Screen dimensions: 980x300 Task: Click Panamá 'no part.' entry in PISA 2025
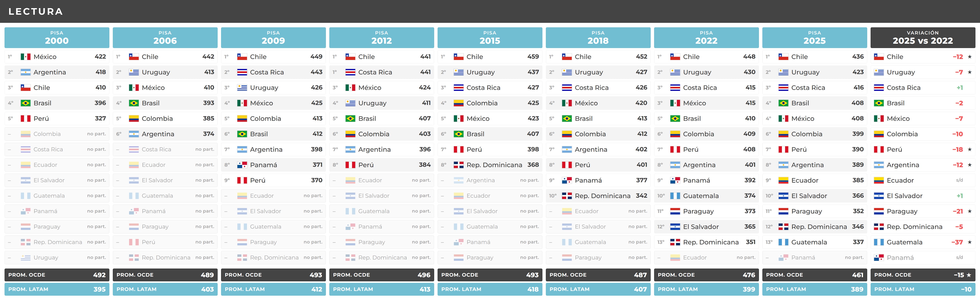pos(854,258)
